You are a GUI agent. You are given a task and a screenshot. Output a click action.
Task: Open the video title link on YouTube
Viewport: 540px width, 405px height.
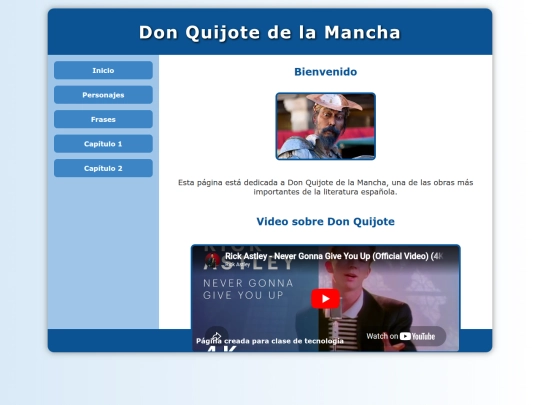click(333, 256)
